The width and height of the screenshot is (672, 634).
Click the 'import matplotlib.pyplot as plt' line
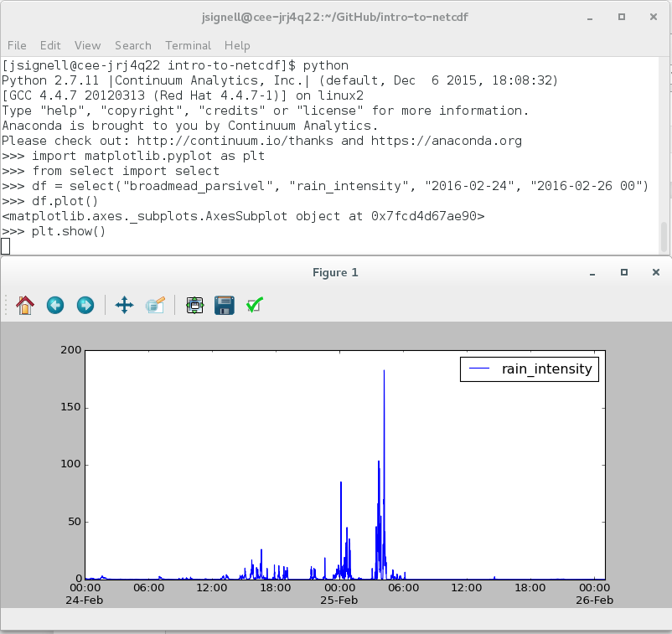click(133, 156)
